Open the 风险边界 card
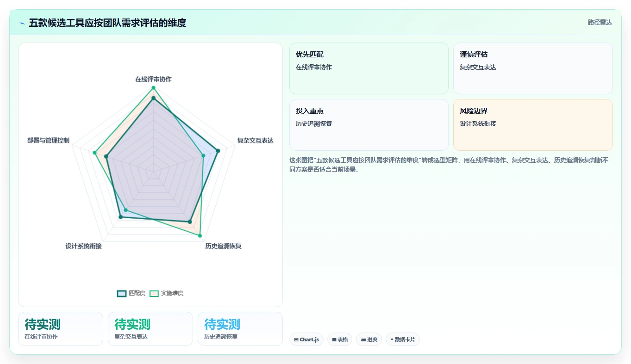631x364 pixels. [x=533, y=125]
